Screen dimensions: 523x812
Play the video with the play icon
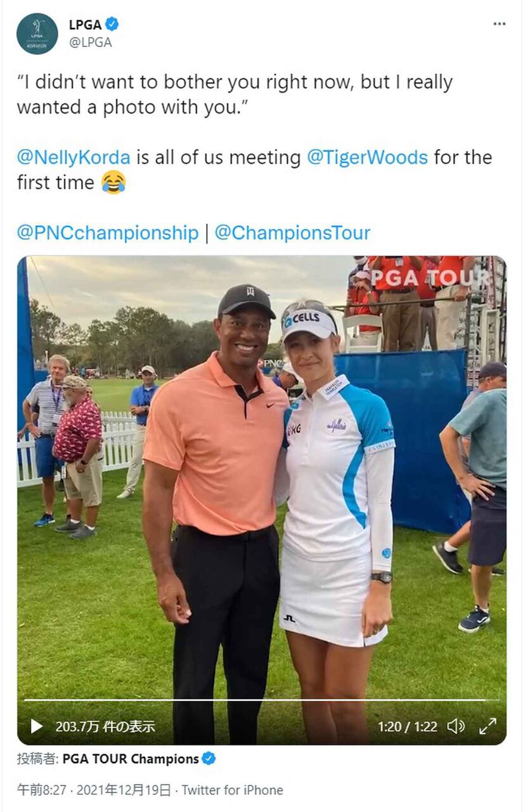tap(37, 726)
